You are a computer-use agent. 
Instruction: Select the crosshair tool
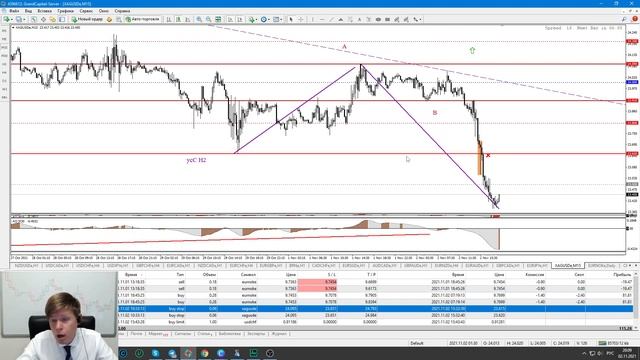[x=301, y=19]
